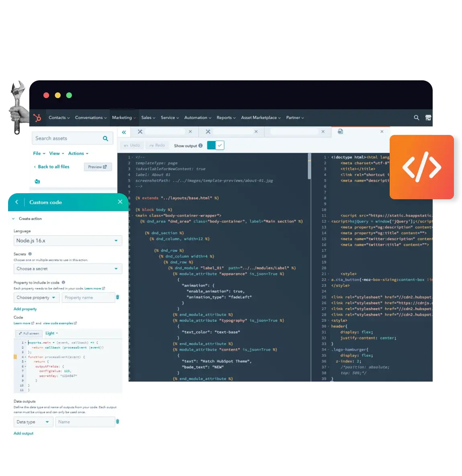This screenshot has width=462, height=476.
Task: Fold the HTML comment at line 1
Action: coord(133,157)
